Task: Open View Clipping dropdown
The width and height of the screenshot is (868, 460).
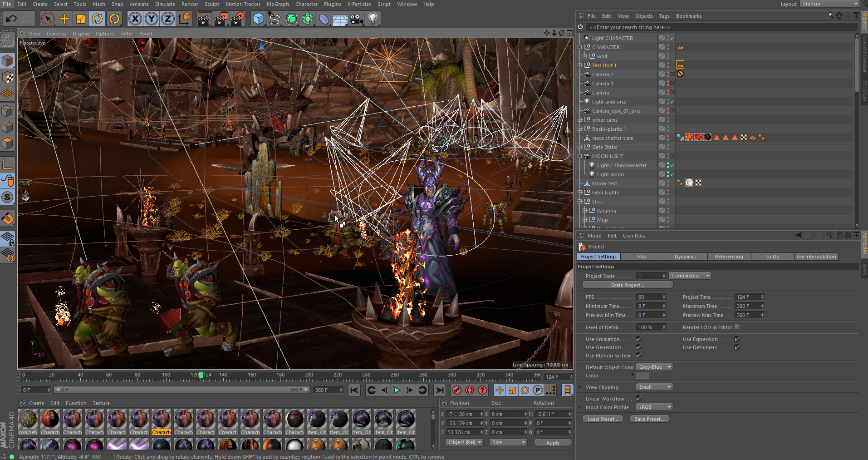Action: 654,387
